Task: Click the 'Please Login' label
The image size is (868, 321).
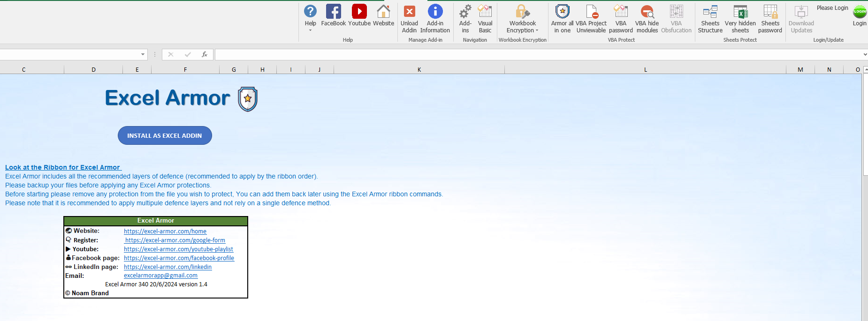Action: [832, 8]
